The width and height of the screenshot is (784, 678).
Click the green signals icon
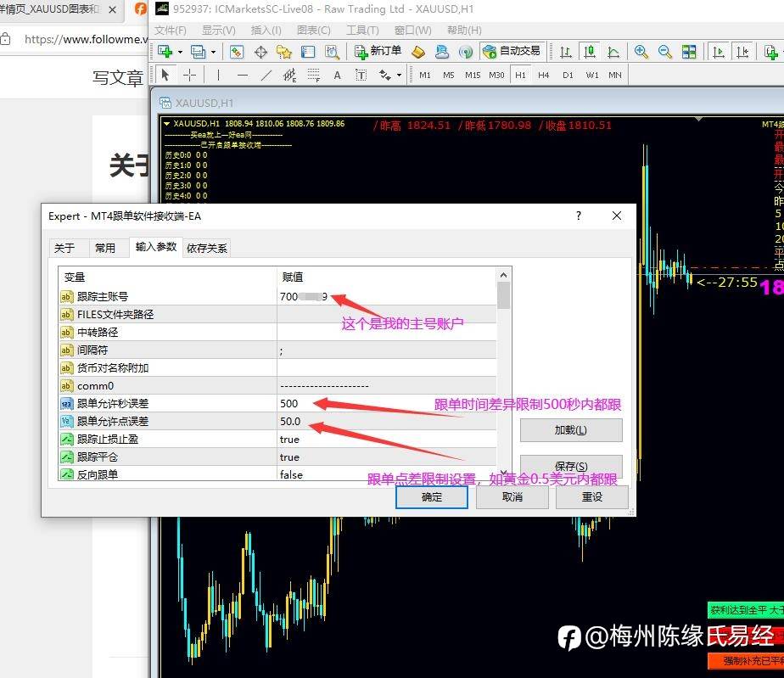click(x=466, y=52)
